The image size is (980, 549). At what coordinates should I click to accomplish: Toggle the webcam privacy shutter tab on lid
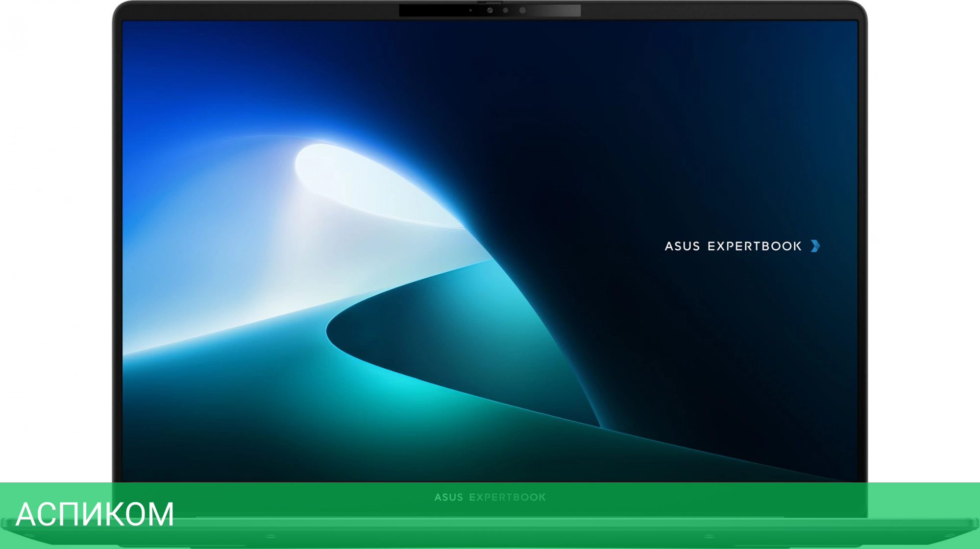pyautogui.click(x=490, y=2)
